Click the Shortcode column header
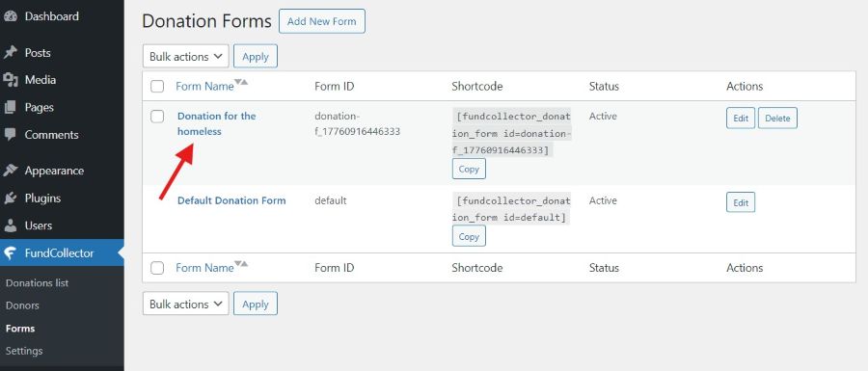The image size is (868, 371). pyautogui.click(x=477, y=87)
